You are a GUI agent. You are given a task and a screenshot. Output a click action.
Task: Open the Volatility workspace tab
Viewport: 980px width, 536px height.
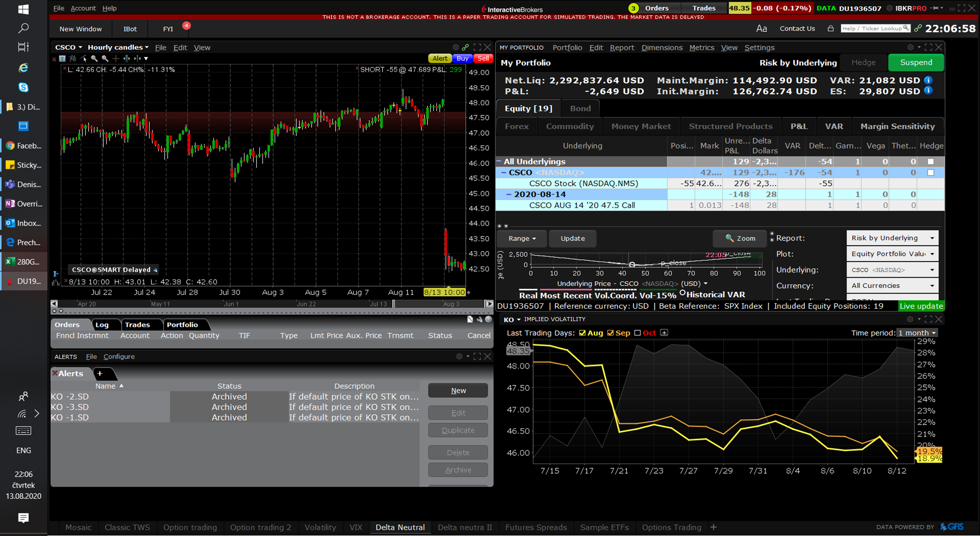coord(320,527)
